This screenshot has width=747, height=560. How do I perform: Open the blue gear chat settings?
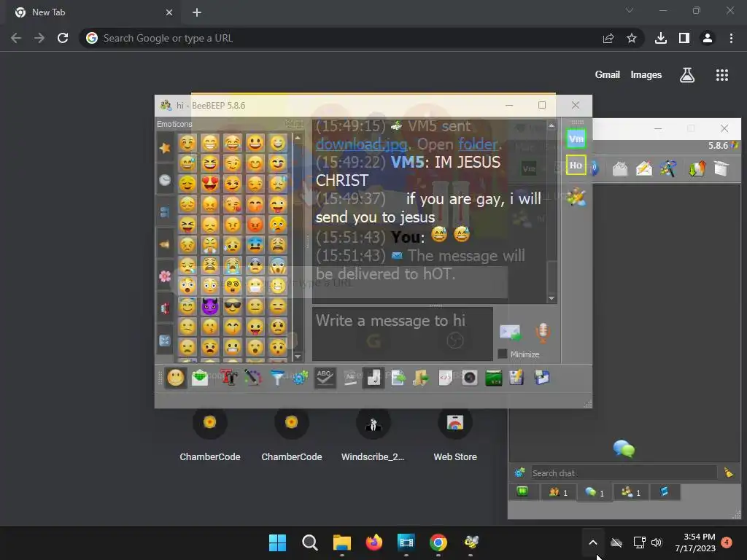tap(300, 378)
